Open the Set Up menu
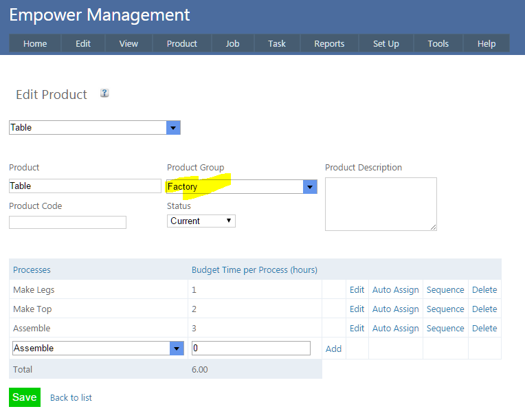This screenshot has width=525, height=420. click(x=386, y=43)
